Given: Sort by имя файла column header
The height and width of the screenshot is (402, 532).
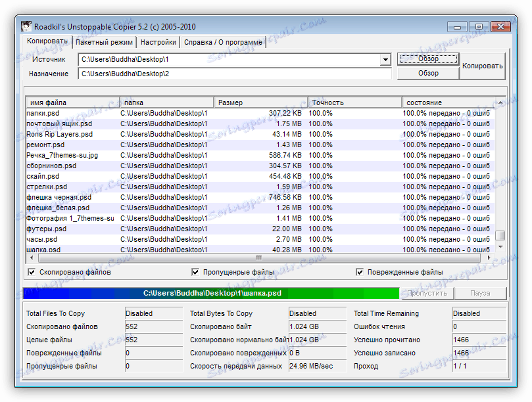Looking at the screenshot, I should (x=72, y=102).
